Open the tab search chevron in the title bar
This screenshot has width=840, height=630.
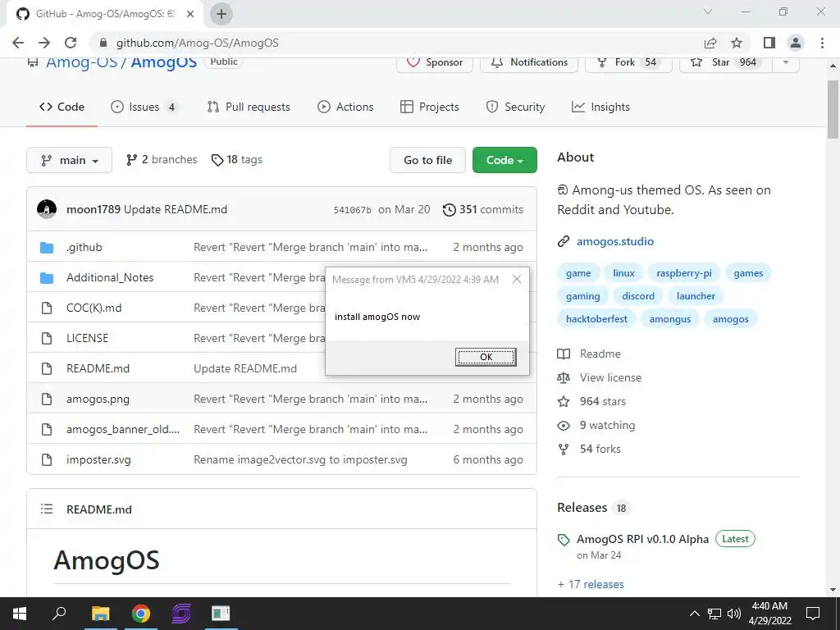tap(708, 11)
